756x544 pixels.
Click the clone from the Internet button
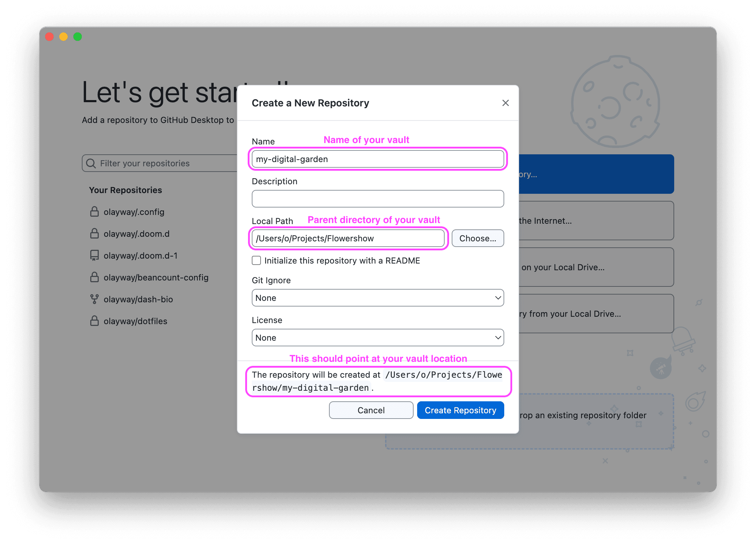[596, 221]
